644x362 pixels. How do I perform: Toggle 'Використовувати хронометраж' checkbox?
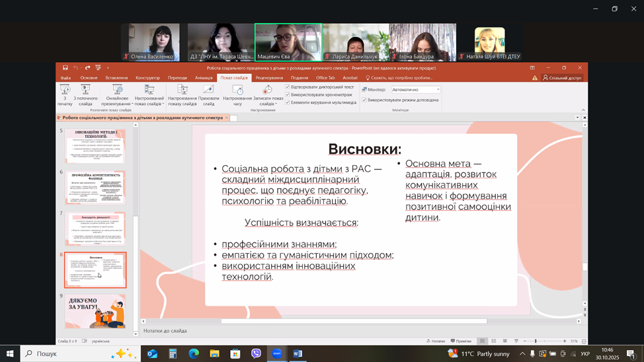(288, 94)
